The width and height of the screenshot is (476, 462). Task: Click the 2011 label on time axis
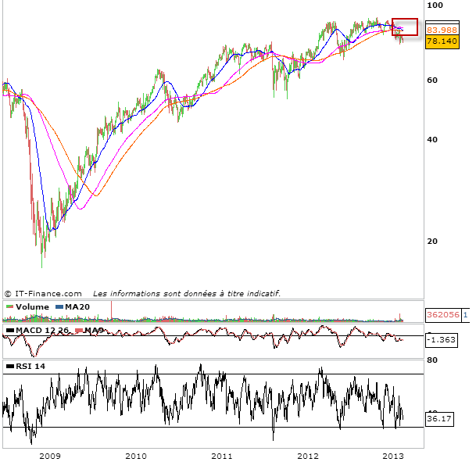coord(223,455)
